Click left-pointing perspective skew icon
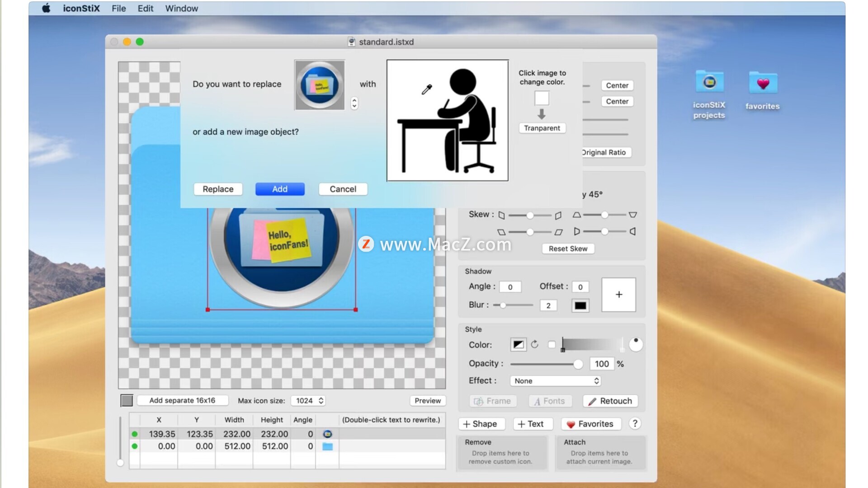This screenshot has width=868, height=488. [x=633, y=231]
